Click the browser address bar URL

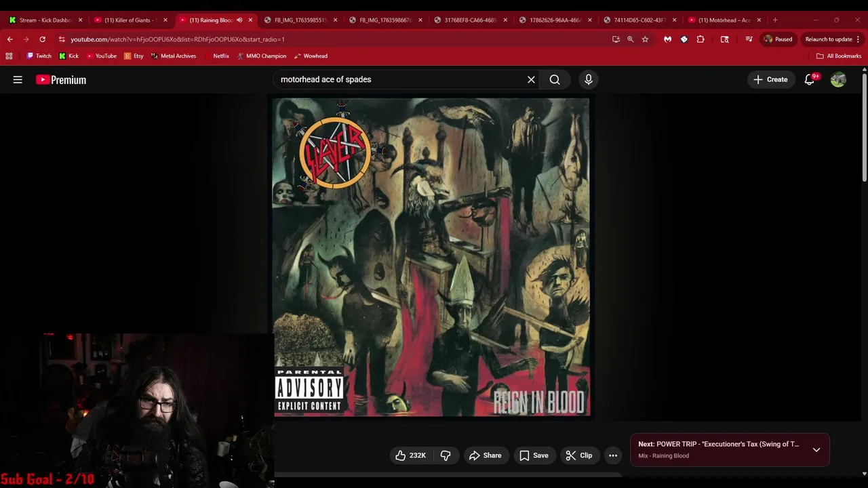pos(178,39)
